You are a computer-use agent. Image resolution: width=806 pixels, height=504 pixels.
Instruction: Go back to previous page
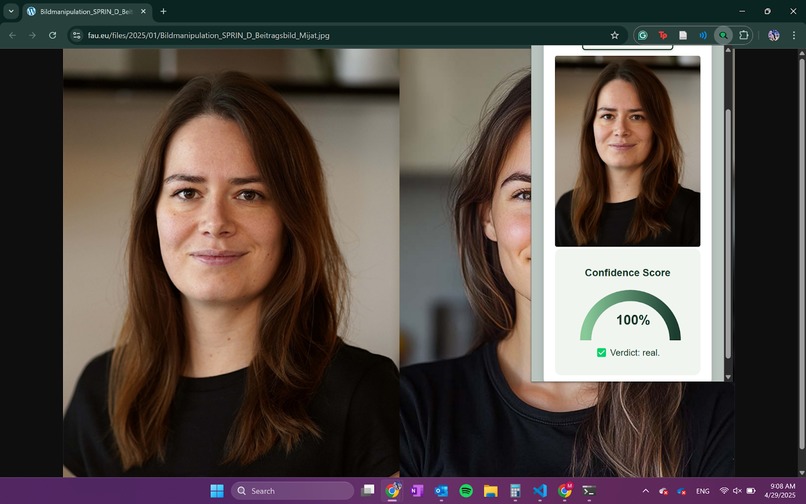[12, 35]
